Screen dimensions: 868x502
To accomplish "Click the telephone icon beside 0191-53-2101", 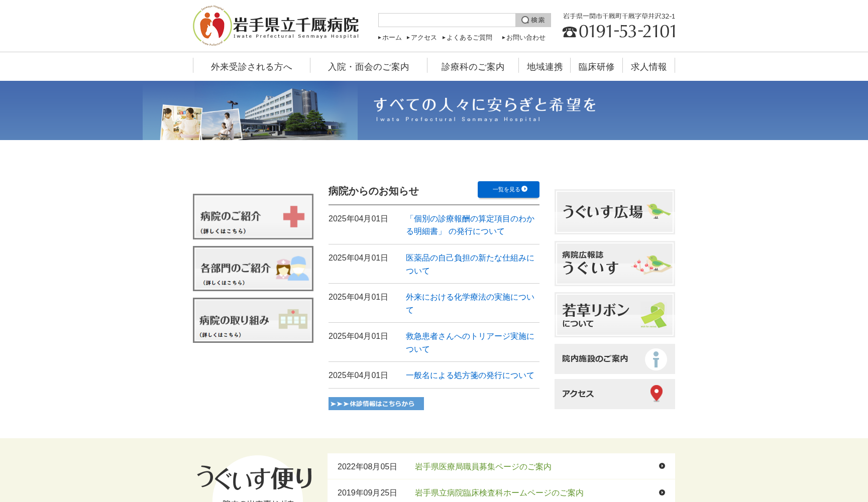I will [569, 32].
